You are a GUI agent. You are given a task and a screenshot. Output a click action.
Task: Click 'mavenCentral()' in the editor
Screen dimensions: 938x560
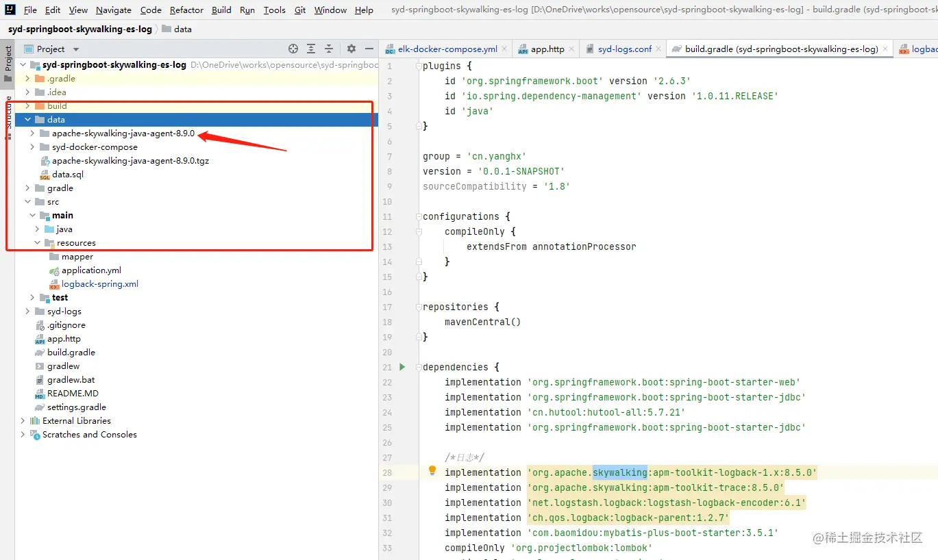pyautogui.click(x=482, y=322)
